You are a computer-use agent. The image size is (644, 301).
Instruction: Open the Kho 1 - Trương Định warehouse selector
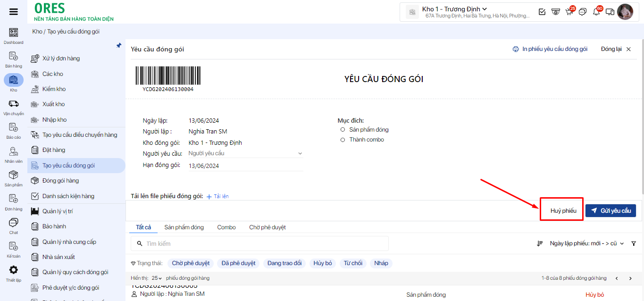pos(454,9)
